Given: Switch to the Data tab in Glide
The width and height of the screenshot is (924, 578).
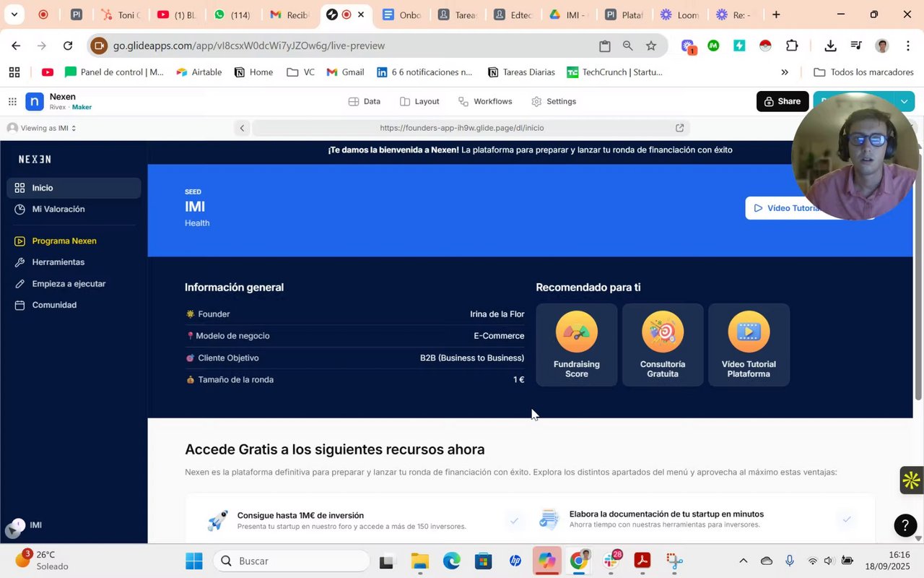Looking at the screenshot, I should click(x=364, y=101).
